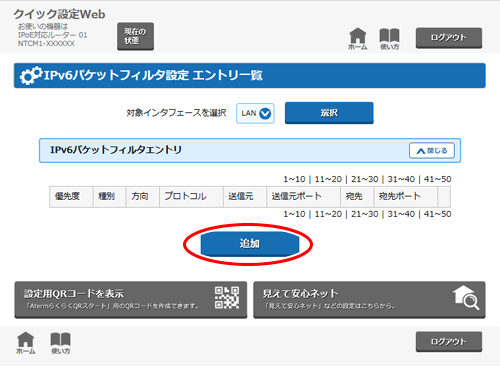
Task: Click the 選択 button
Action: [x=329, y=113]
